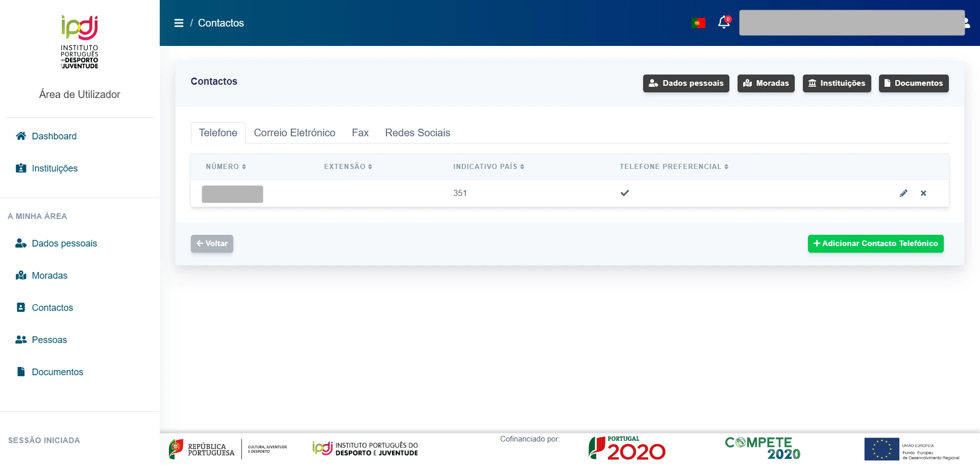Open Moradas header button

(766, 83)
